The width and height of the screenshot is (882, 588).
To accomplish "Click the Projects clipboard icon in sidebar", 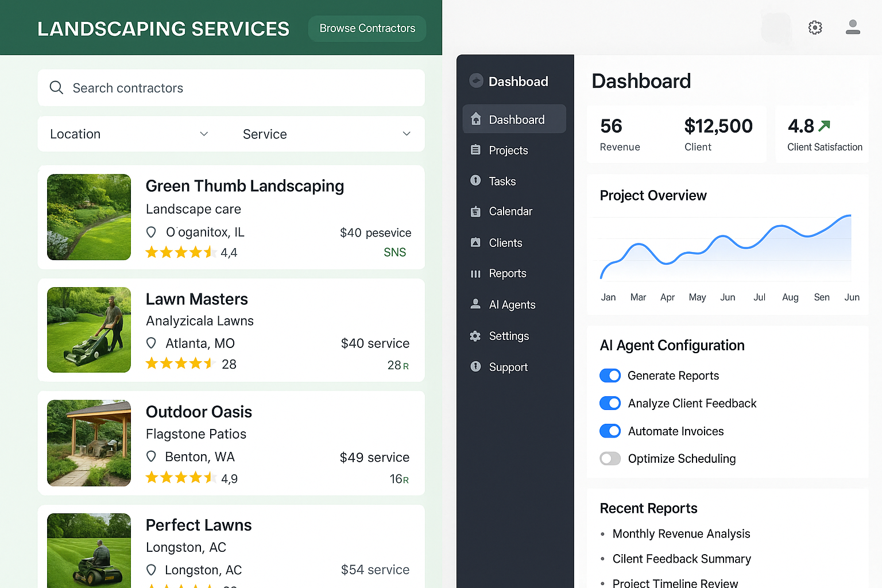I will tap(475, 150).
